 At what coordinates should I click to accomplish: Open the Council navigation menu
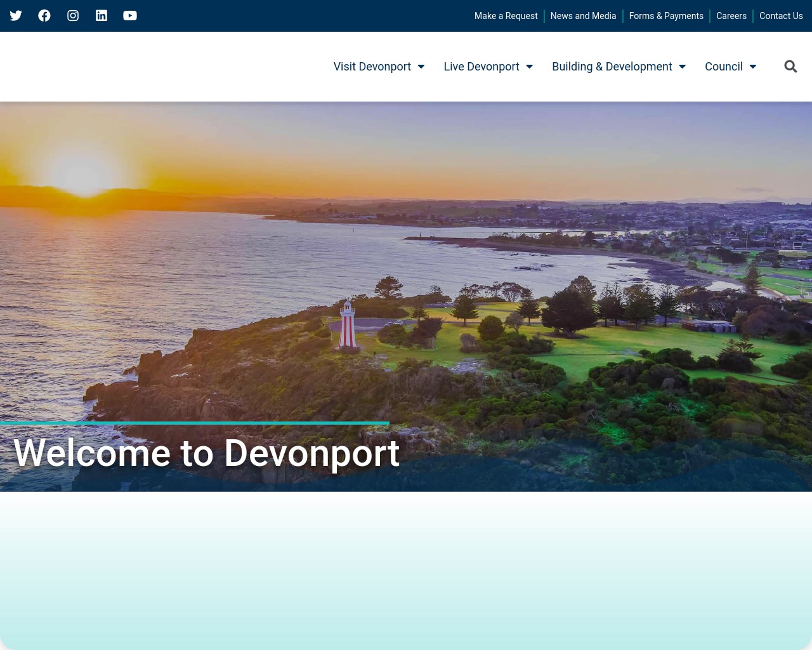click(723, 66)
